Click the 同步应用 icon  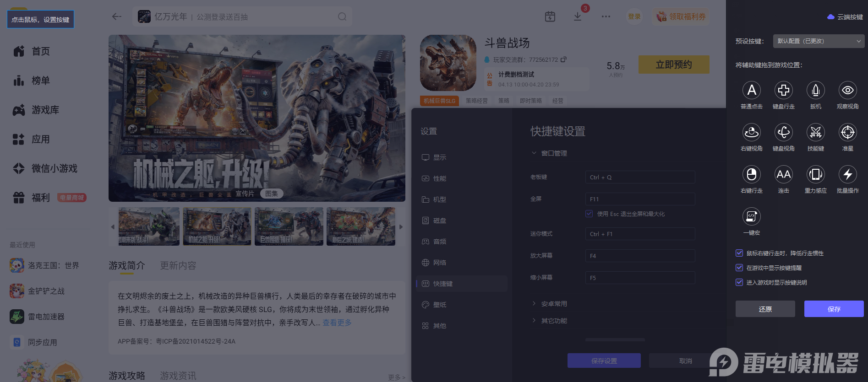click(17, 342)
